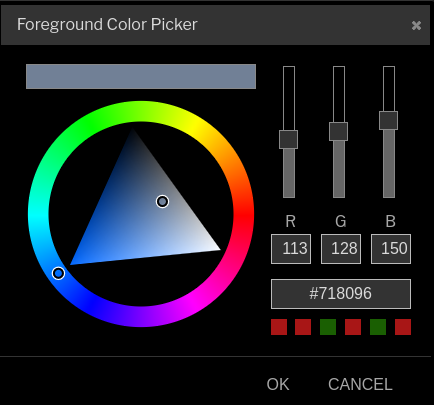Click the R channel label

tap(290, 221)
